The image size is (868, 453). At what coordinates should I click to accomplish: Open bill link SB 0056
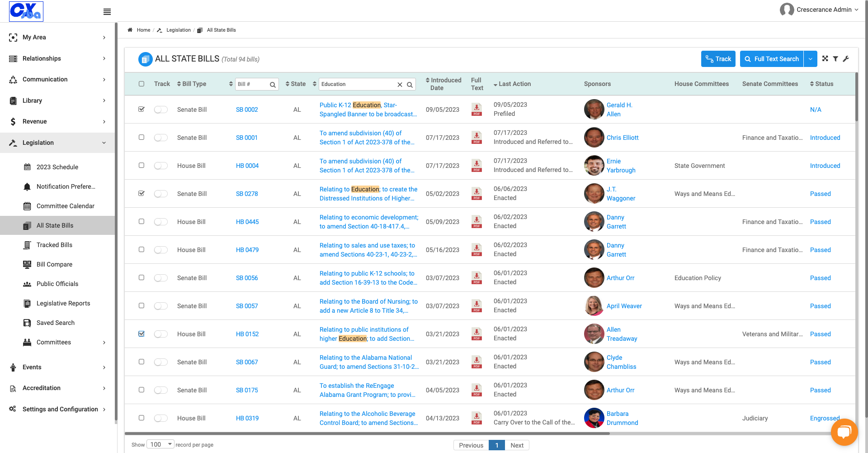tap(247, 278)
